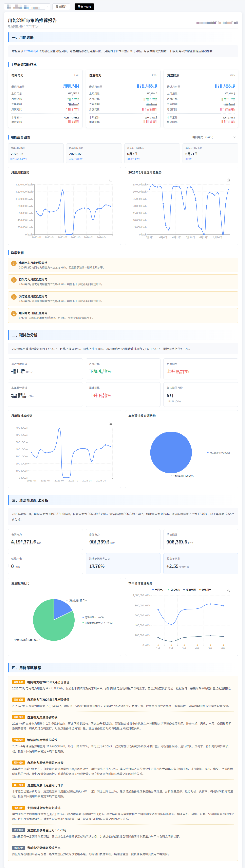The image size is (245, 868).
Task: Expand the report selector at top left
Action: (x=27, y=7)
